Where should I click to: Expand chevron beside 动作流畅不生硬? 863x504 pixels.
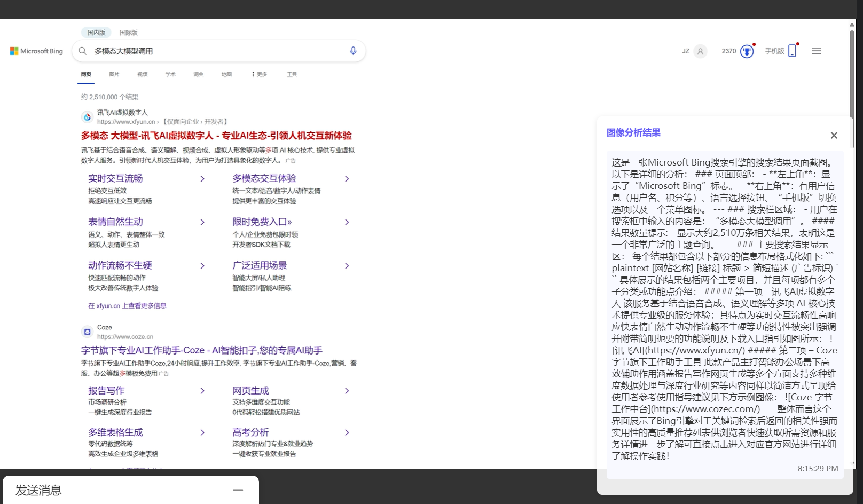coord(202,266)
